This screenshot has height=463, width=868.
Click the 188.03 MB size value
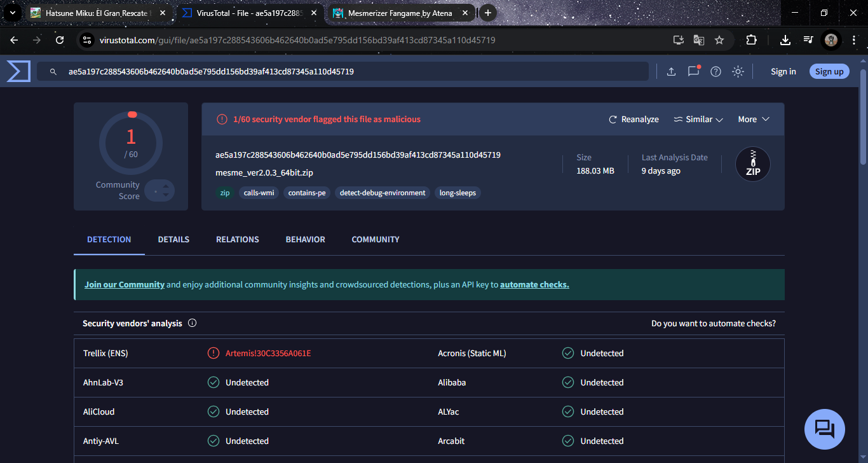(x=595, y=171)
